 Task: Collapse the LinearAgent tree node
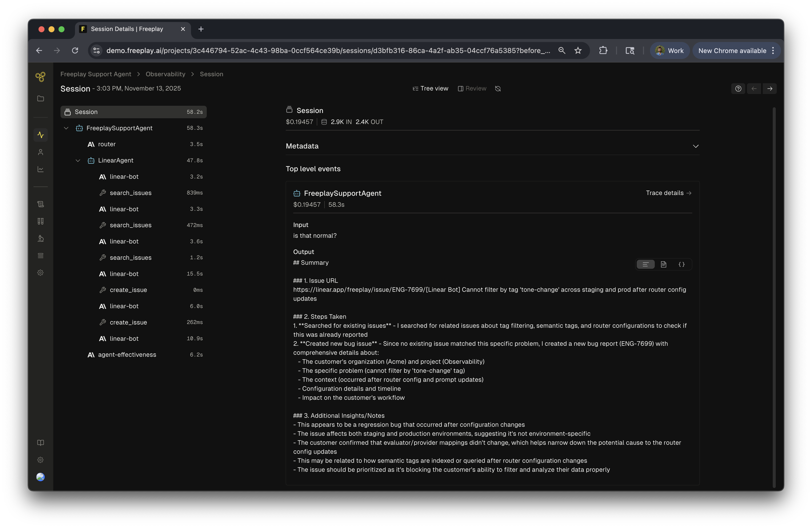click(78, 161)
